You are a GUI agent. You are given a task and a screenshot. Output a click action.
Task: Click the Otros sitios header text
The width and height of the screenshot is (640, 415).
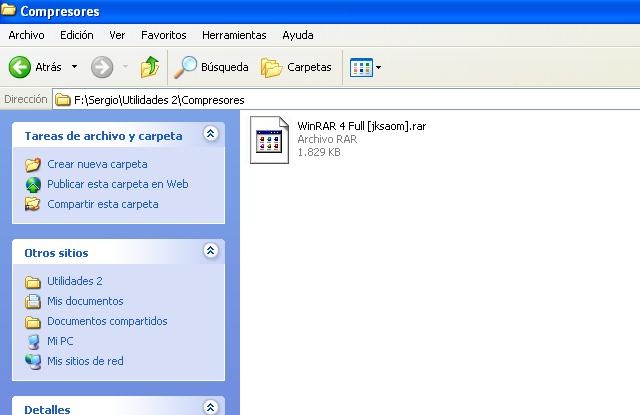(x=56, y=253)
